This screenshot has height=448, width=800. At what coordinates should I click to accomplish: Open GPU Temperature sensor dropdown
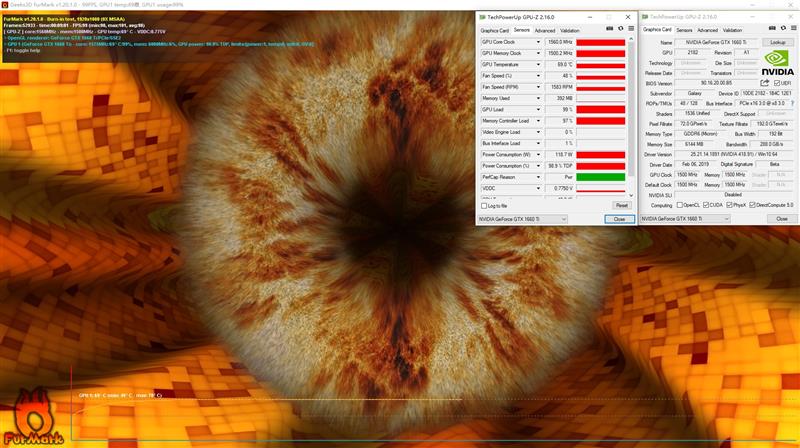tap(538, 64)
